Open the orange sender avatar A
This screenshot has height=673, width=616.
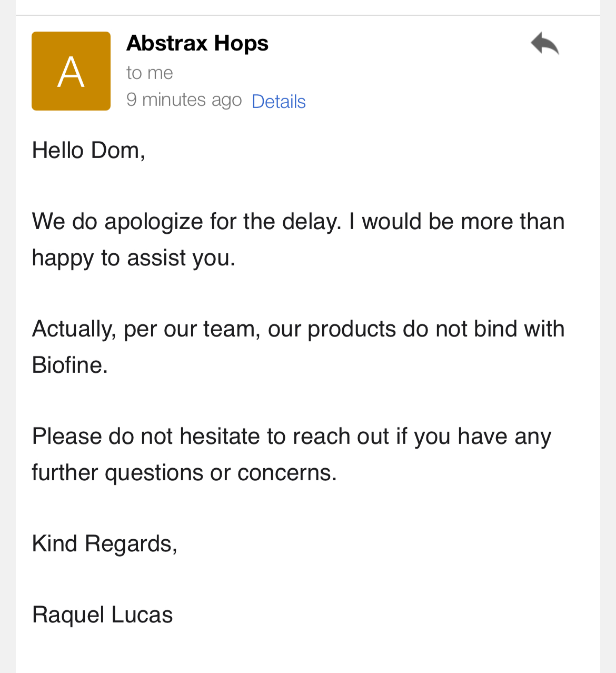[71, 71]
